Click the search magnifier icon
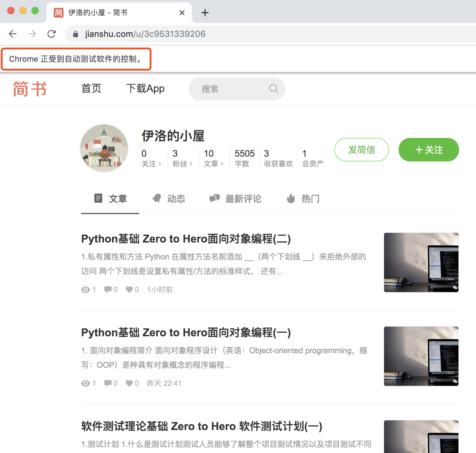The height and width of the screenshot is (453, 476). tap(274, 89)
